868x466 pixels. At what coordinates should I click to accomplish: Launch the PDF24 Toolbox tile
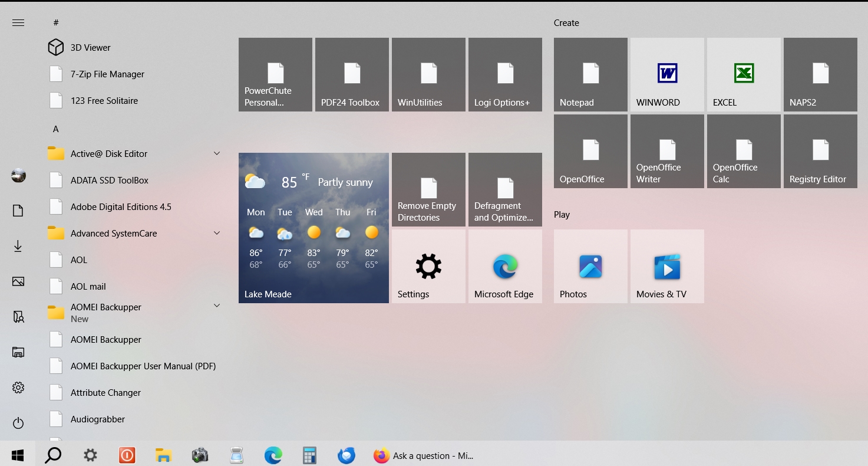pos(352,74)
